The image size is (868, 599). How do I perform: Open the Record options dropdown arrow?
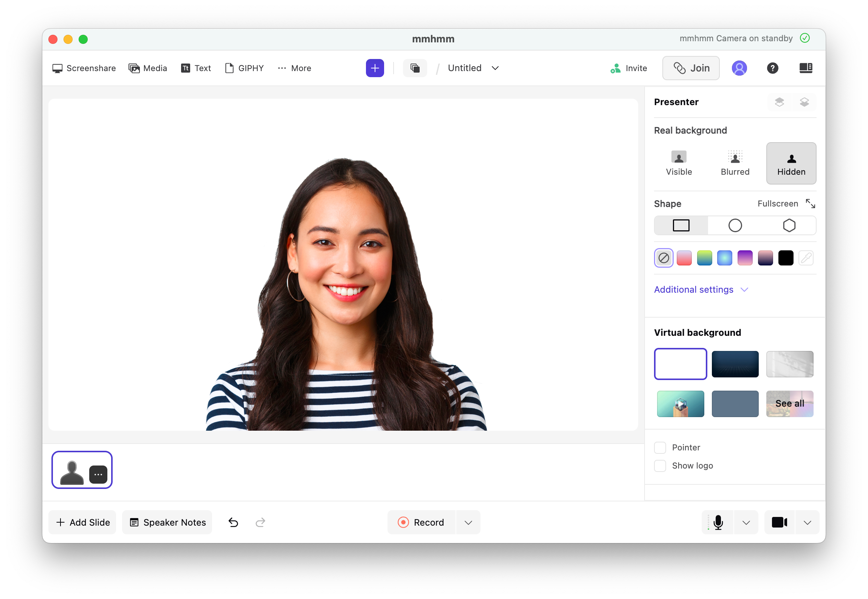[468, 522]
